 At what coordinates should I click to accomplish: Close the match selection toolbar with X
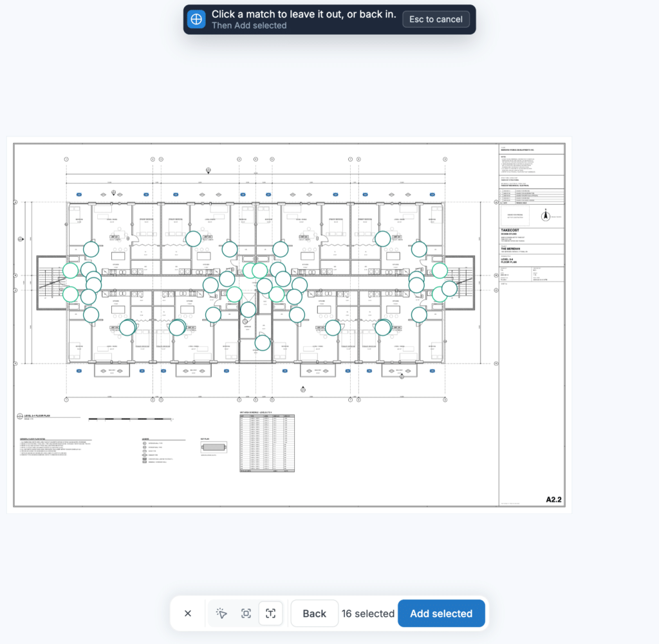click(188, 613)
